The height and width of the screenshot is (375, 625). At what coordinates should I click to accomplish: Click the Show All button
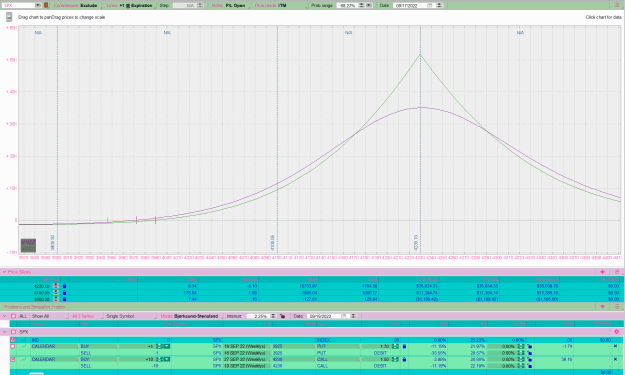coord(40,316)
